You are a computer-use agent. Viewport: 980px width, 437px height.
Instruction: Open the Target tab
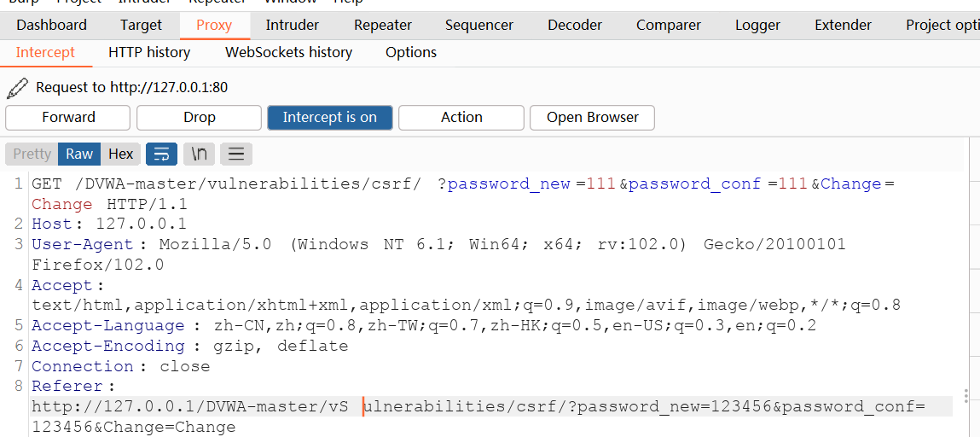pos(142,25)
